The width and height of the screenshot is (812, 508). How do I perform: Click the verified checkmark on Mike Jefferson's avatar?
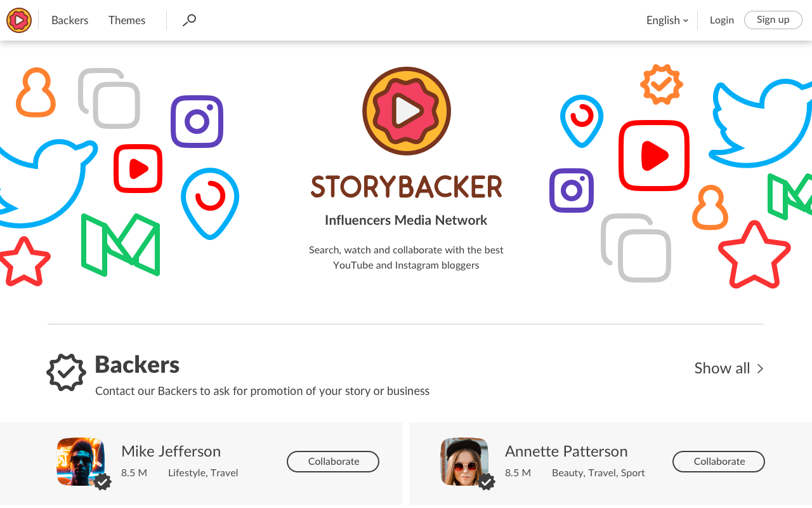tap(103, 483)
